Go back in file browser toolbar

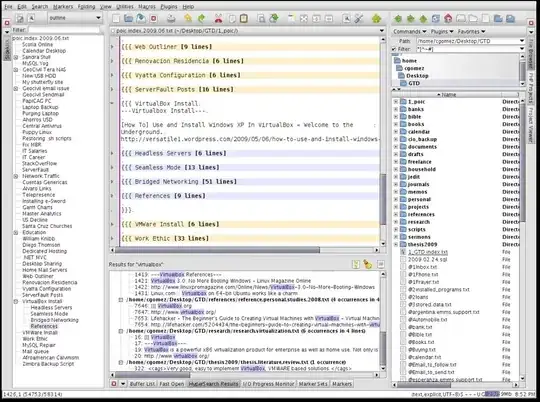pyautogui.click(x=398, y=18)
